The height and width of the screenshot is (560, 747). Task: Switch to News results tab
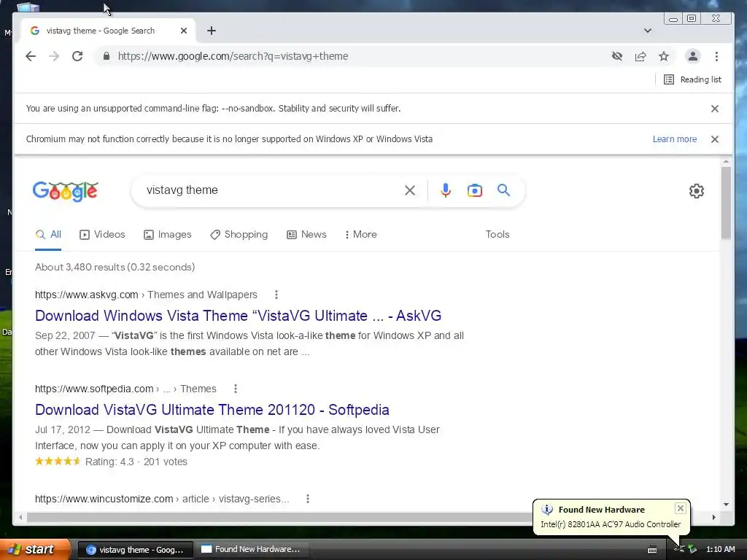pyautogui.click(x=306, y=234)
